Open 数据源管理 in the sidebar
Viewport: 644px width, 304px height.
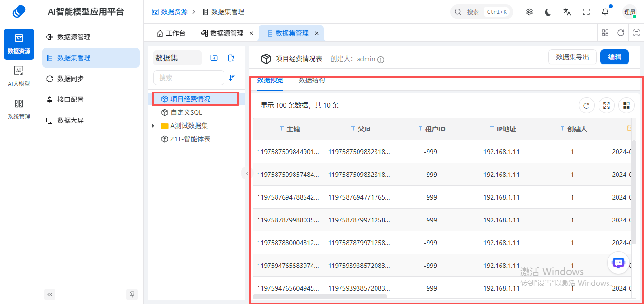(x=91, y=37)
